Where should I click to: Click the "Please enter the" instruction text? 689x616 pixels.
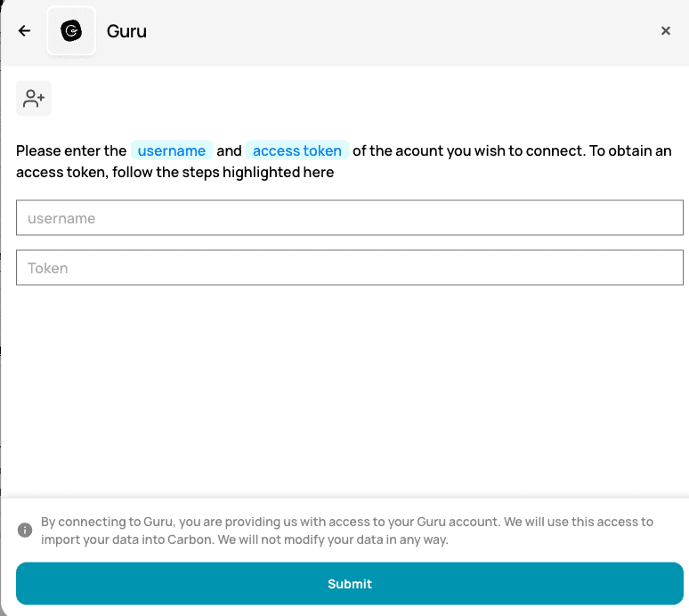pyautogui.click(x=71, y=150)
